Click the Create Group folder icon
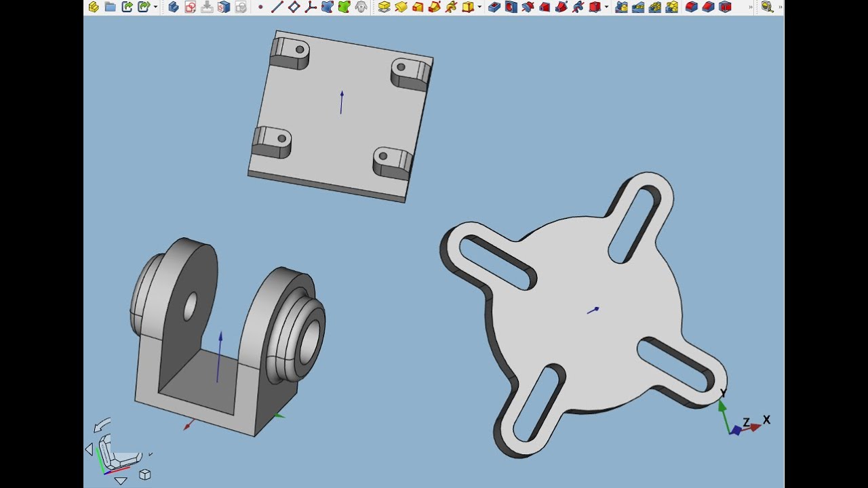 click(110, 7)
